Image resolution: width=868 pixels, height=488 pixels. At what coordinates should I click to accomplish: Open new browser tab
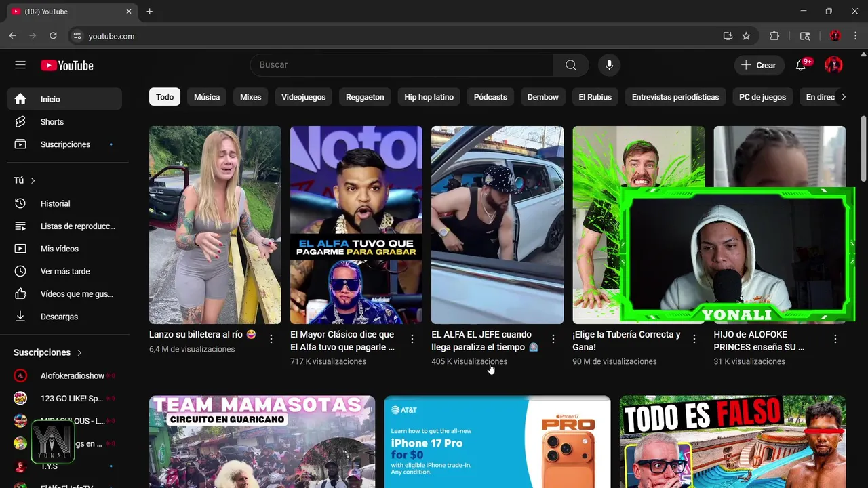149,12
